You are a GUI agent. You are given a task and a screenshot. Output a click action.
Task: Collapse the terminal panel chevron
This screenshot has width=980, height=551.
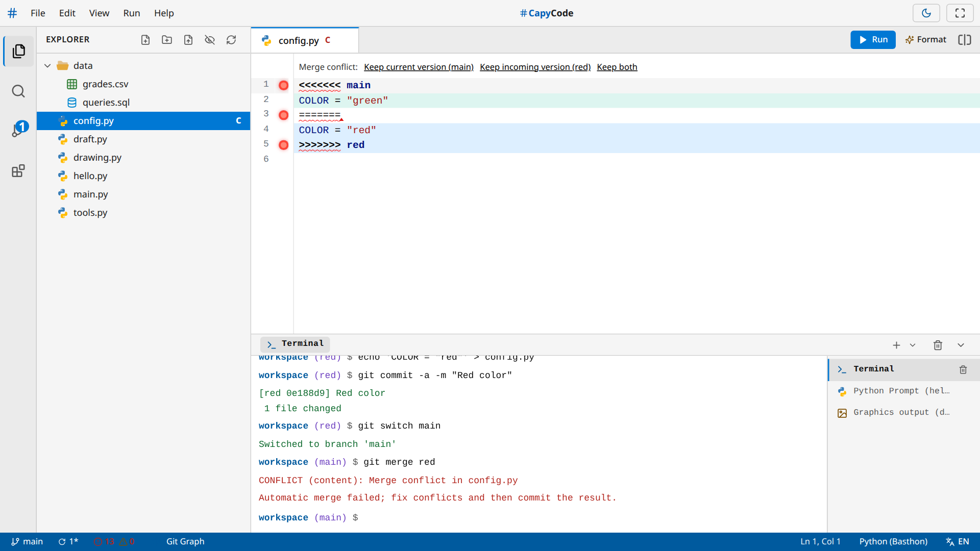961,345
